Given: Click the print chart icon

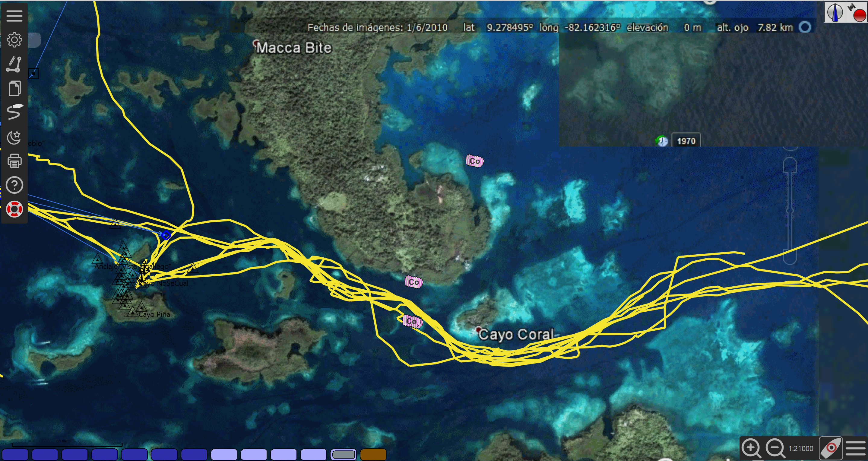Looking at the screenshot, I should pos(14,161).
